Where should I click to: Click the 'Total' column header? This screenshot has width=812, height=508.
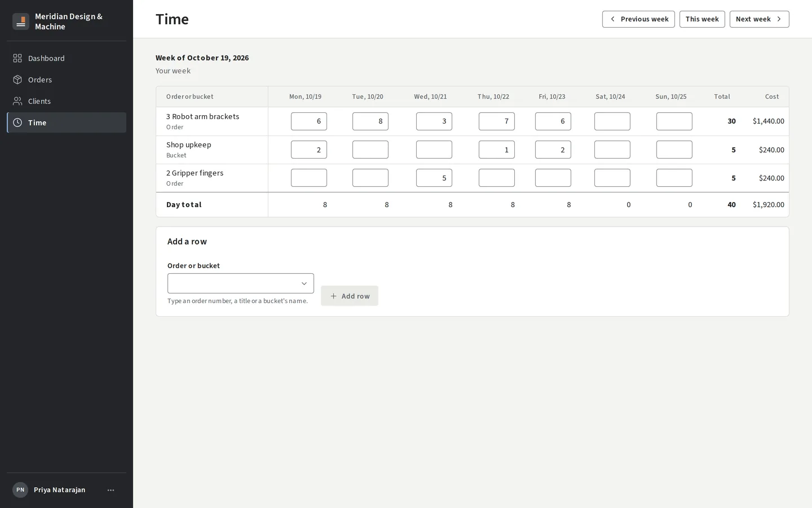(x=722, y=97)
